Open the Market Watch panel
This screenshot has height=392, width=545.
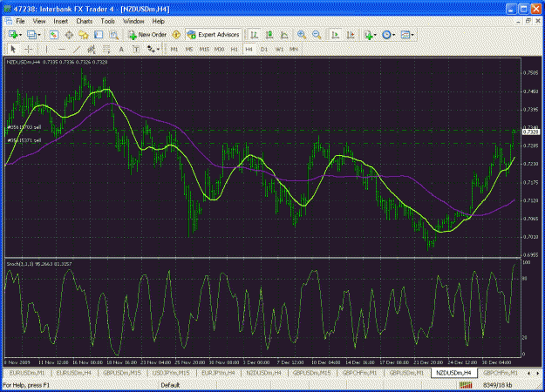(53, 35)
